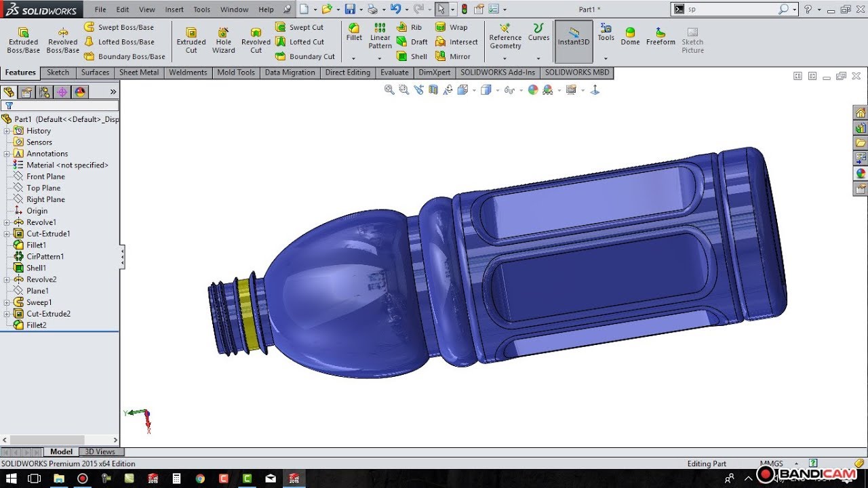This screenshot has height=488, width=868.
Task: Open the Insert menu
Action: [174, 9]
